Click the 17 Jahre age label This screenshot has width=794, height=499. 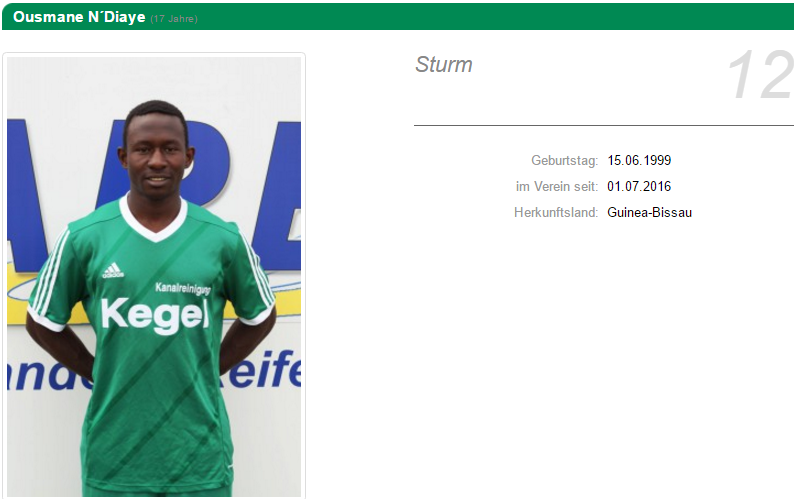(174, 19)
